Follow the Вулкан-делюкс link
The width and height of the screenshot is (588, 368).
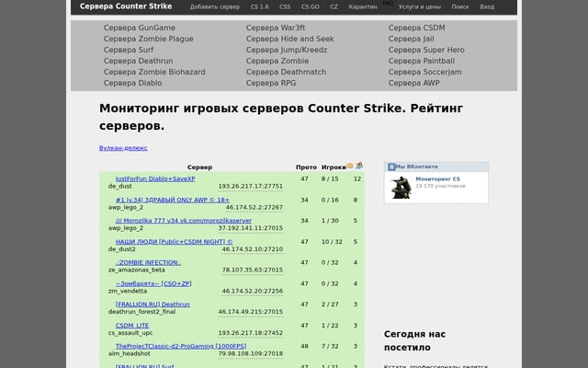(123, 148)
